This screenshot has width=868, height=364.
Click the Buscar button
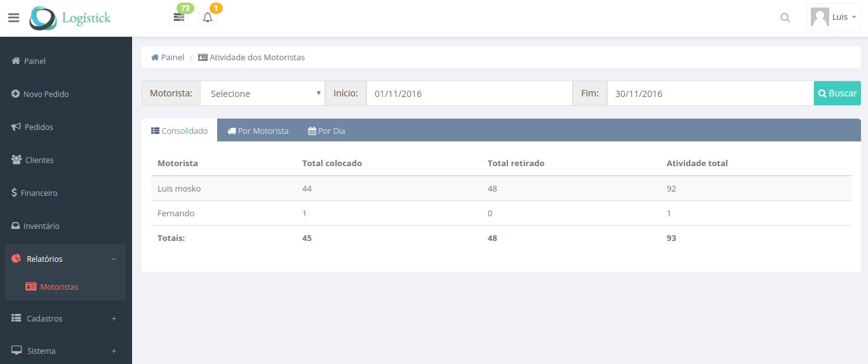click(838, 93)
